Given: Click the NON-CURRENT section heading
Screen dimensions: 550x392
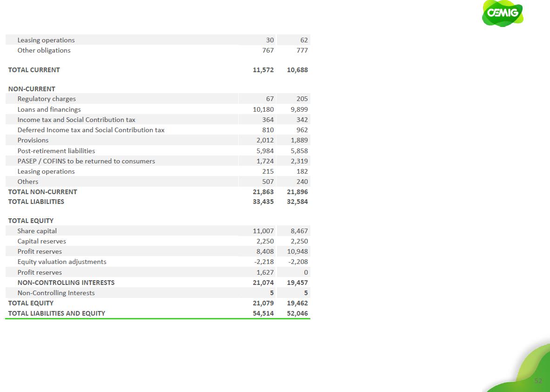Looking at the screenshot, I should pyautogui.click(x=32, y=89).
